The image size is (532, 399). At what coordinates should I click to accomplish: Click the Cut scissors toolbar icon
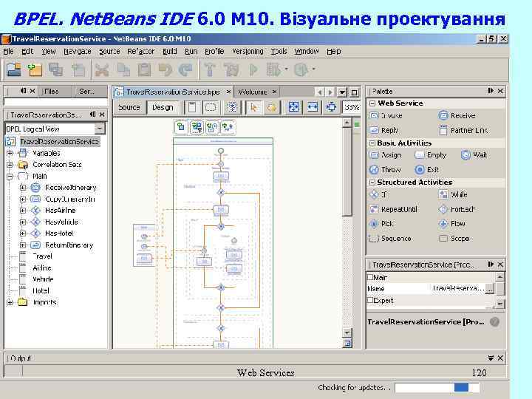[x=102, y=70]
